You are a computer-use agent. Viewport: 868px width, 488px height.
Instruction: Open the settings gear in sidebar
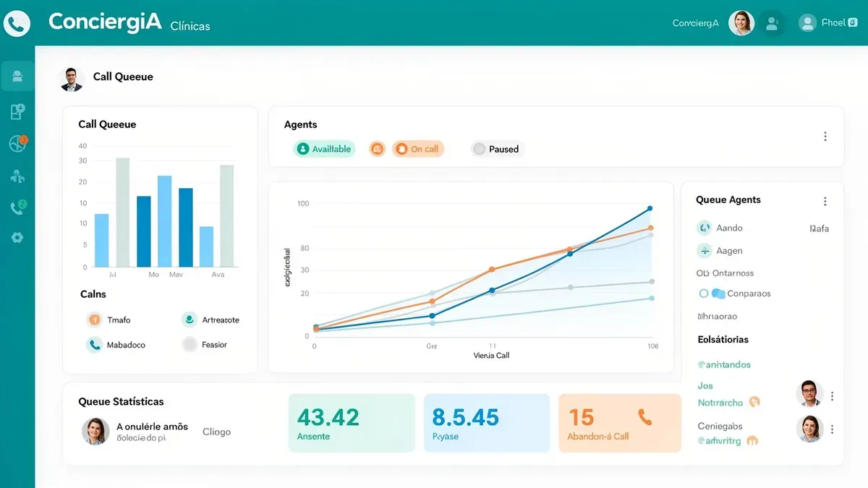pos(17,237)
